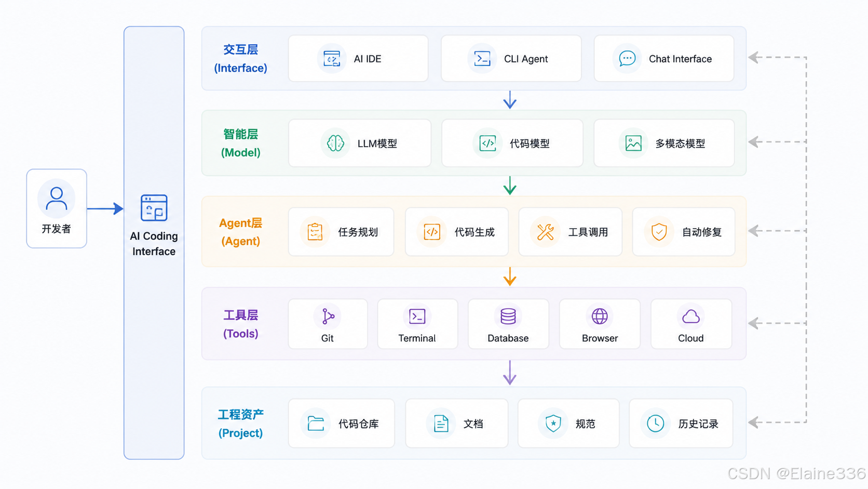
Task: Click the 代码生成 text label
Action: point(474,232)
